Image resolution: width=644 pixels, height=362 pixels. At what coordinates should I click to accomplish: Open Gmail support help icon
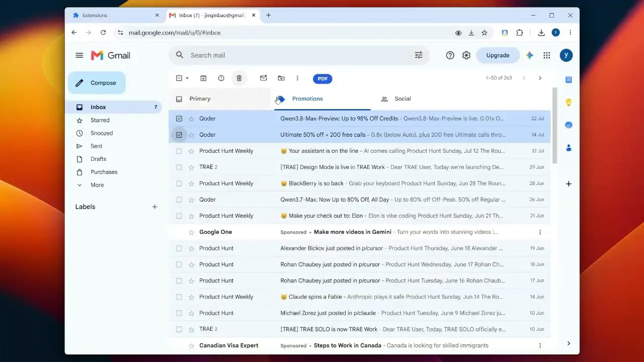click(450, 55)
